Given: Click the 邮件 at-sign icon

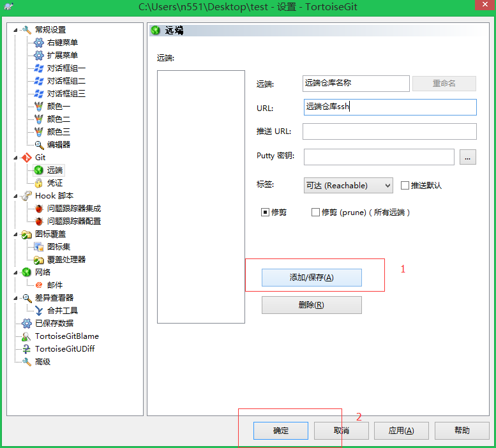Looking at the screenshot, I should pos(39,285).
